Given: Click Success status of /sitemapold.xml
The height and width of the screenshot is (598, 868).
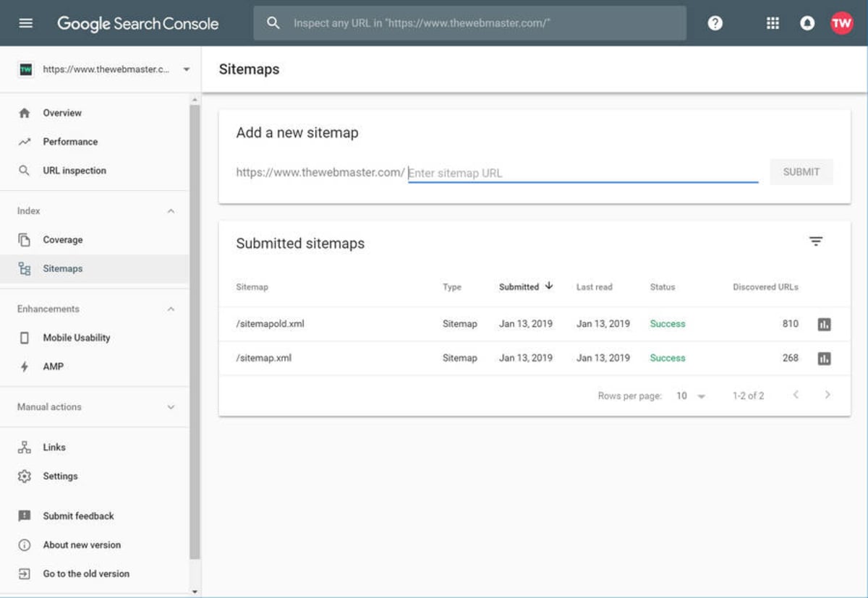Looking at the screenshot, I should [x=668, y=324].
